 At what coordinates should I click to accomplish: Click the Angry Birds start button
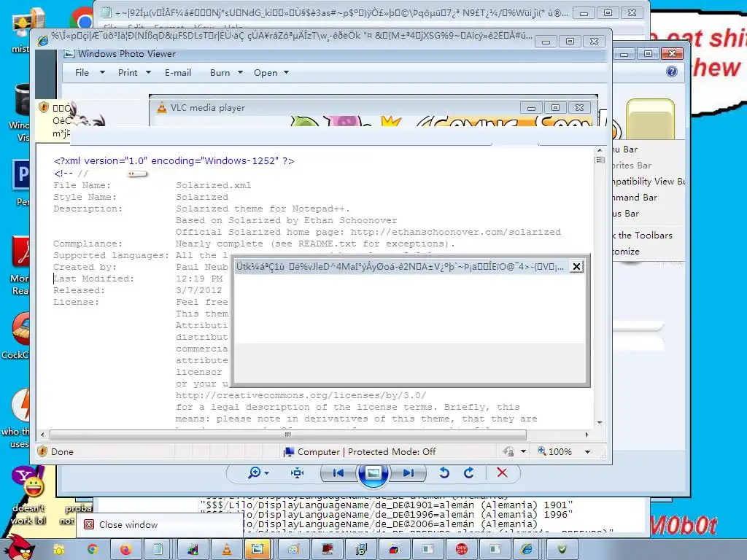click(18, 547)
